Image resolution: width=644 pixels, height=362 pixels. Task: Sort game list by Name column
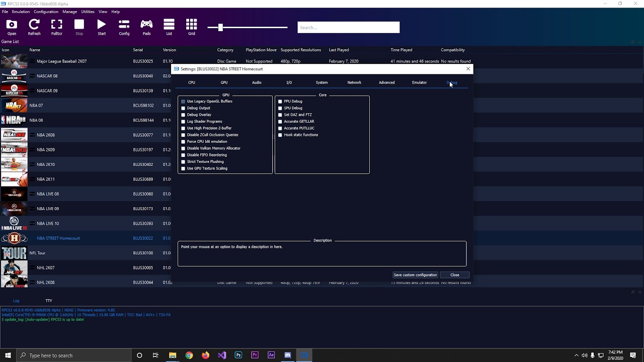pos(35,50)
